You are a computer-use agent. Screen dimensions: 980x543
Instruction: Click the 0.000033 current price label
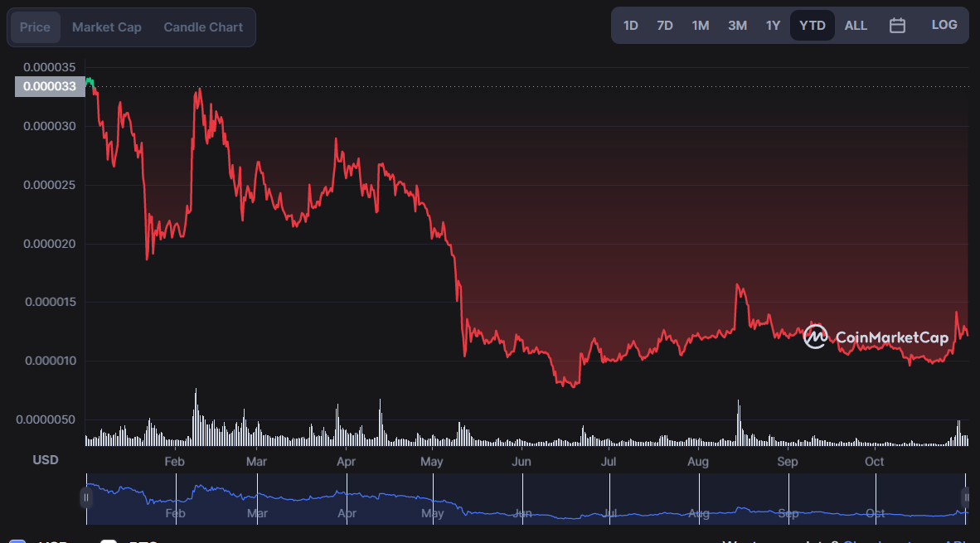(x=50, y=86)
